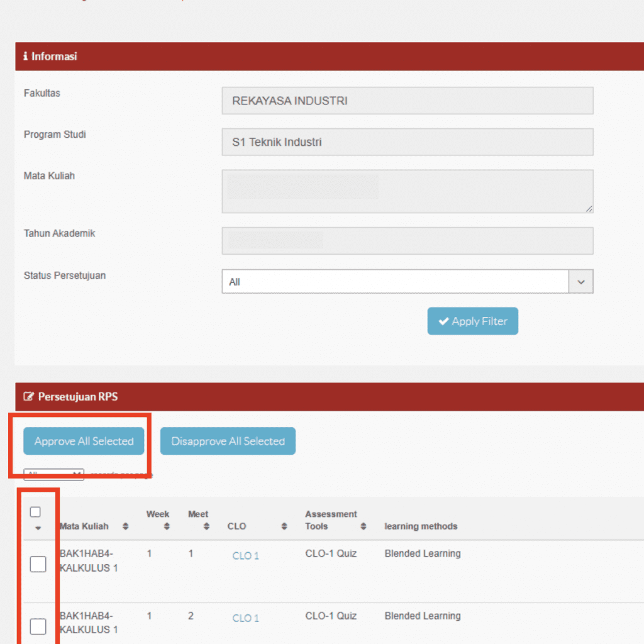
Task: Click Assessment Tools column sort icon
Action: click(364, 526)
